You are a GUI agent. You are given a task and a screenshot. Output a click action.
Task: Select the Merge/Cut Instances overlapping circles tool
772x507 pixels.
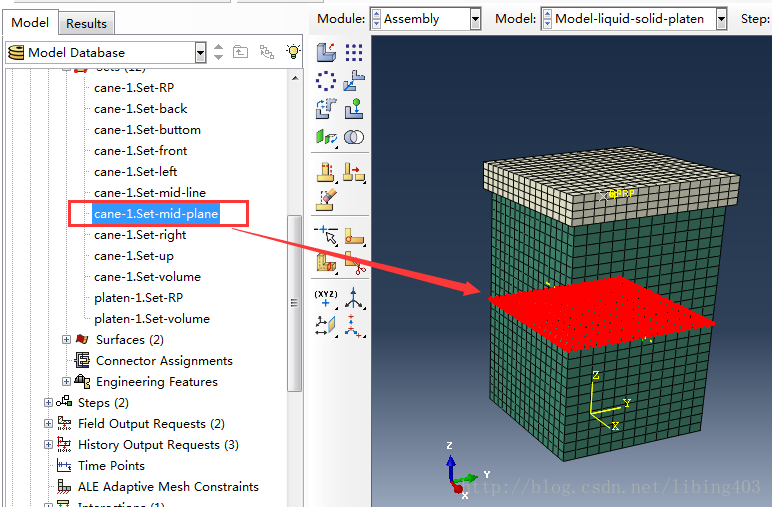click(x=354, y=137)
